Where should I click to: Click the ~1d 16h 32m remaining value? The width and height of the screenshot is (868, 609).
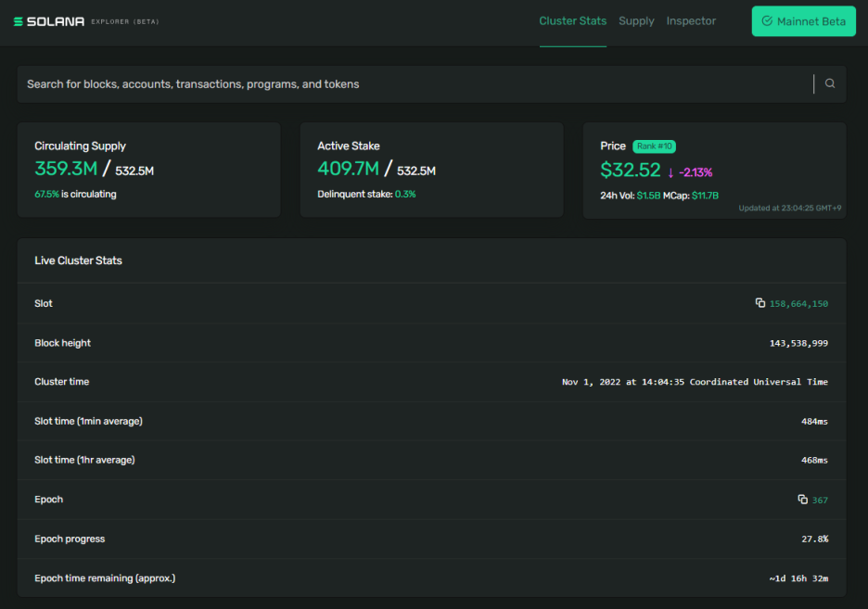click(x=798, y=578)
